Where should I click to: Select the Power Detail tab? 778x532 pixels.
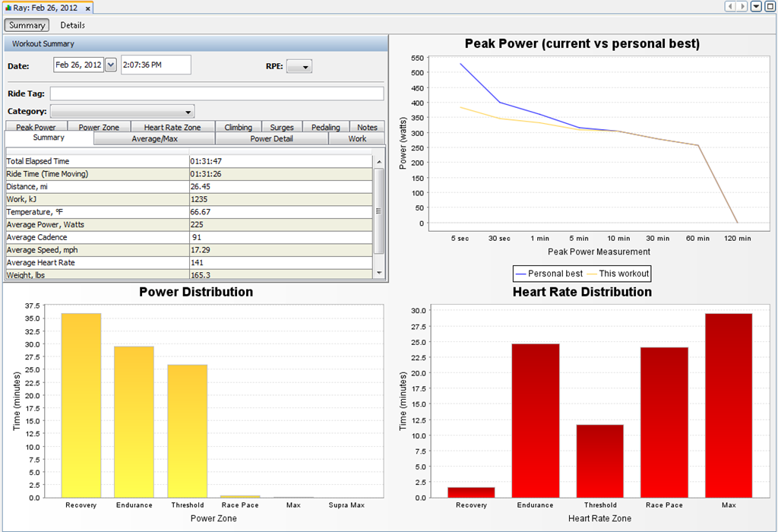[271, 138]
